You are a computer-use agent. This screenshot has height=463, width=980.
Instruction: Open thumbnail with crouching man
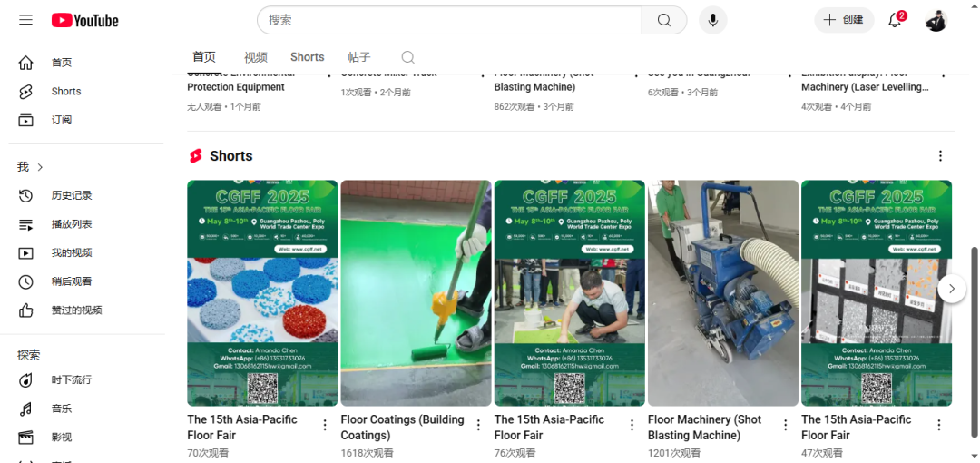[569, 293]
